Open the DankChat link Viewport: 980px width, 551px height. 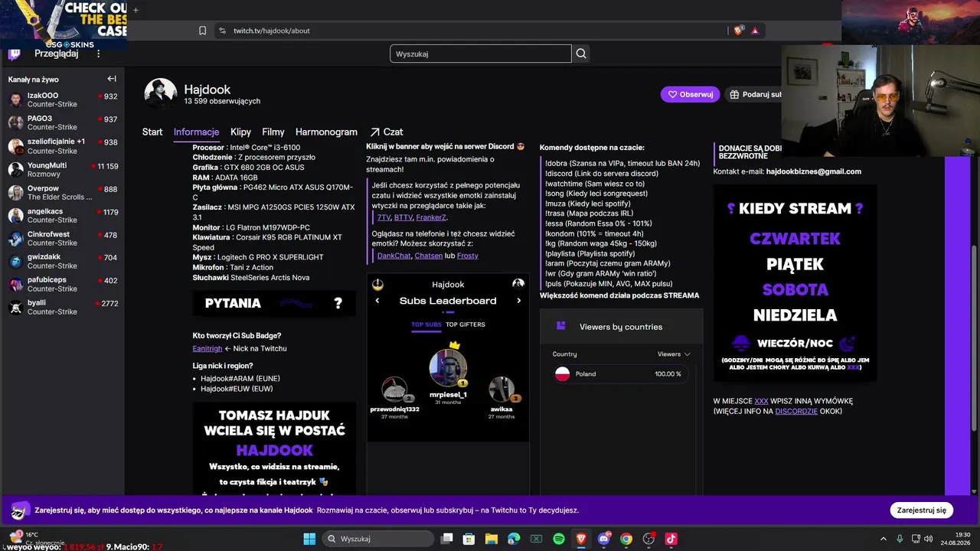(x=394, y=256)
